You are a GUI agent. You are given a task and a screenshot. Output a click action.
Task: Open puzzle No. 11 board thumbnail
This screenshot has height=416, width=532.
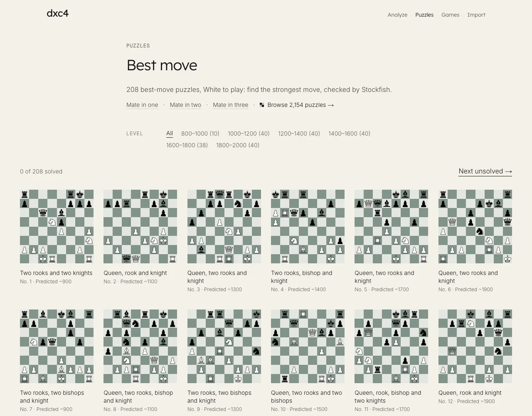[x=391, y=346]
